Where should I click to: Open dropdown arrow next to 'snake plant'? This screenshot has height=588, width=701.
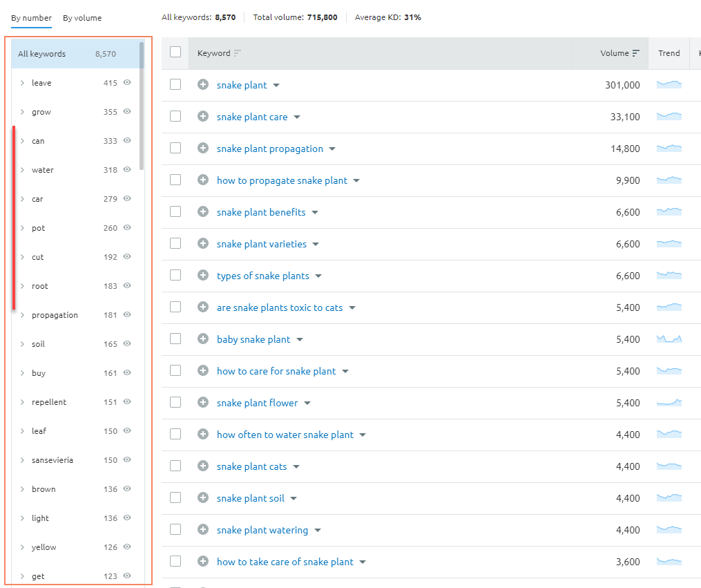[276, 86]
